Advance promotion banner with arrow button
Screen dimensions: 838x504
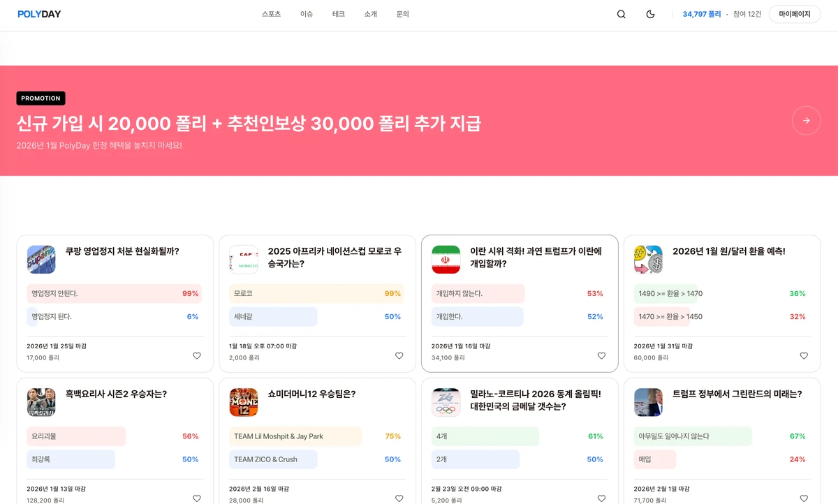[806, 121]
